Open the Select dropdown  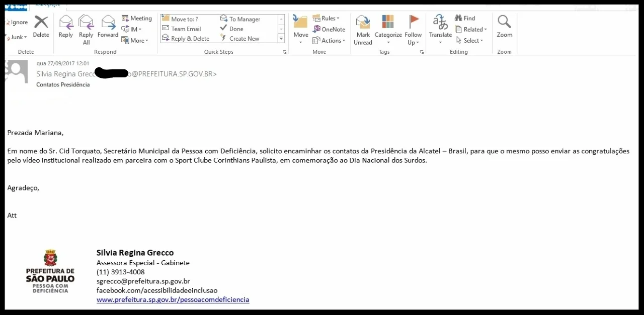point(470,41)
